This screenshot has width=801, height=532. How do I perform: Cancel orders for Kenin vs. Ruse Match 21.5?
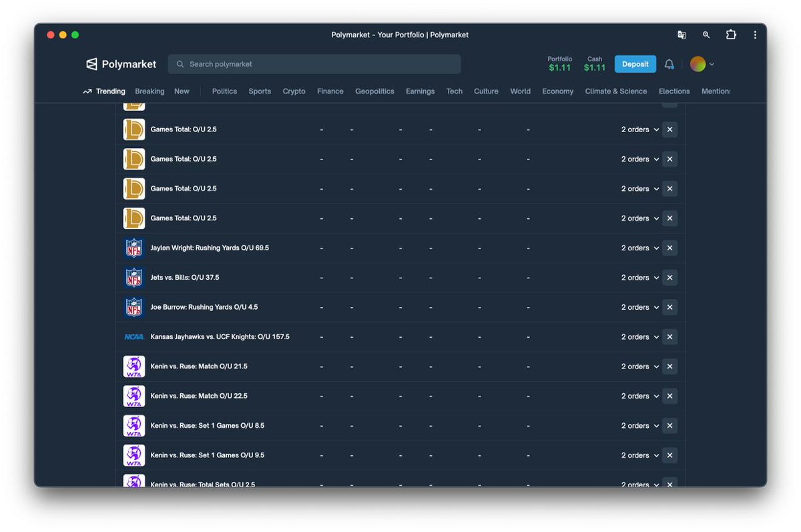point(670,366)
